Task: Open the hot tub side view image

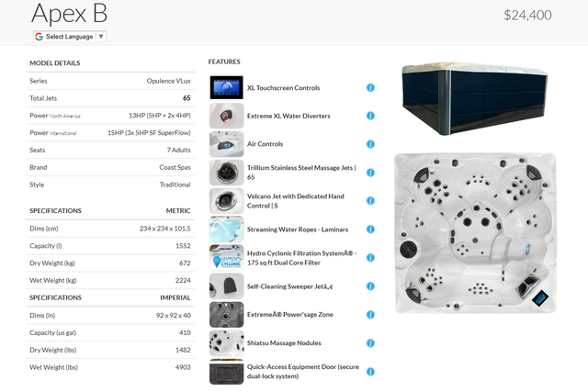Action: [475, 98]
